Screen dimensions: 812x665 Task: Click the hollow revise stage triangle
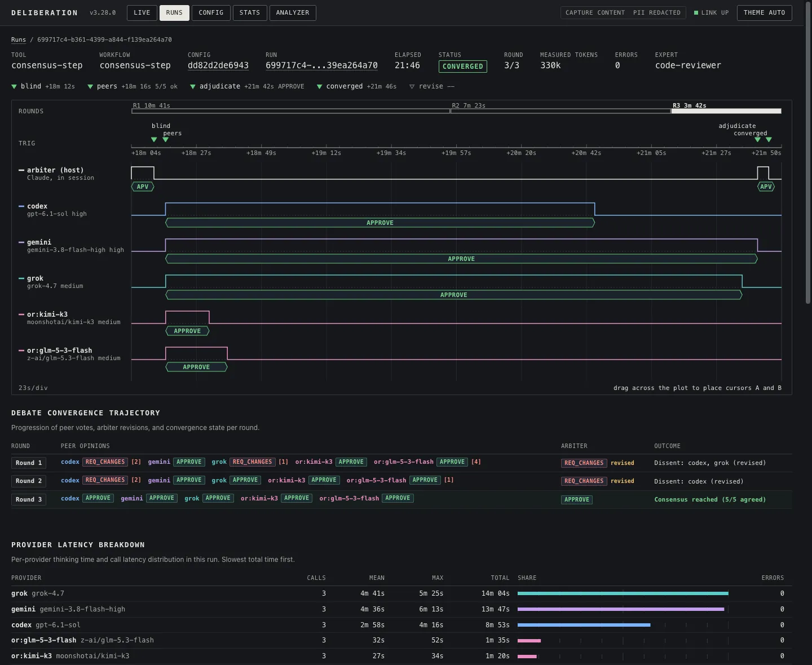click(x=412, y=87)
